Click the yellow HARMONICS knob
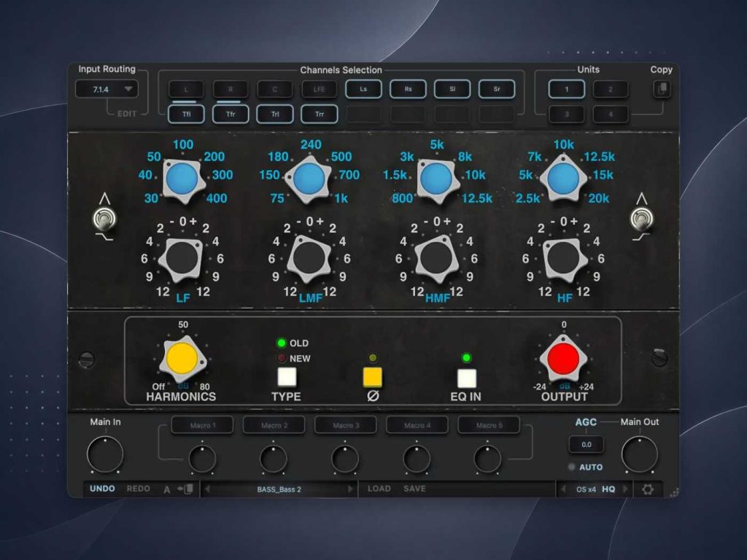This screenshot has width=747, height=560. pyautogui.click(x=182, y=359)
